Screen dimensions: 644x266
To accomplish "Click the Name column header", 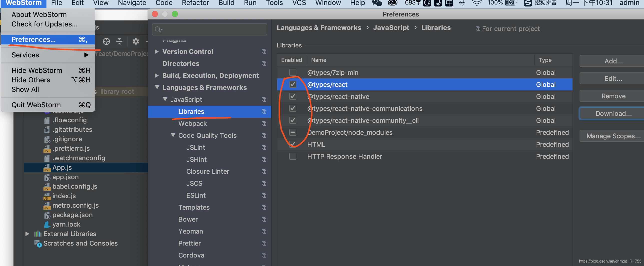I will (421, 60).
